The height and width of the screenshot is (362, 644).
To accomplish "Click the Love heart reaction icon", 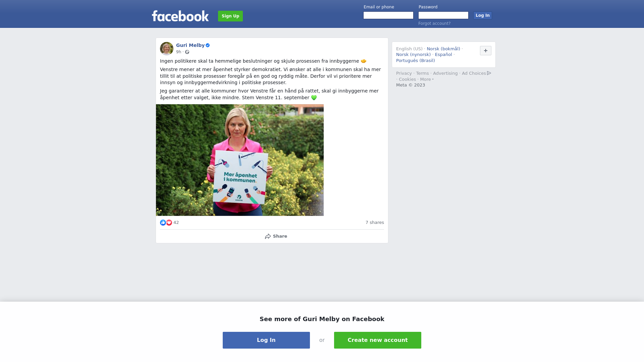I will (169, 223).
